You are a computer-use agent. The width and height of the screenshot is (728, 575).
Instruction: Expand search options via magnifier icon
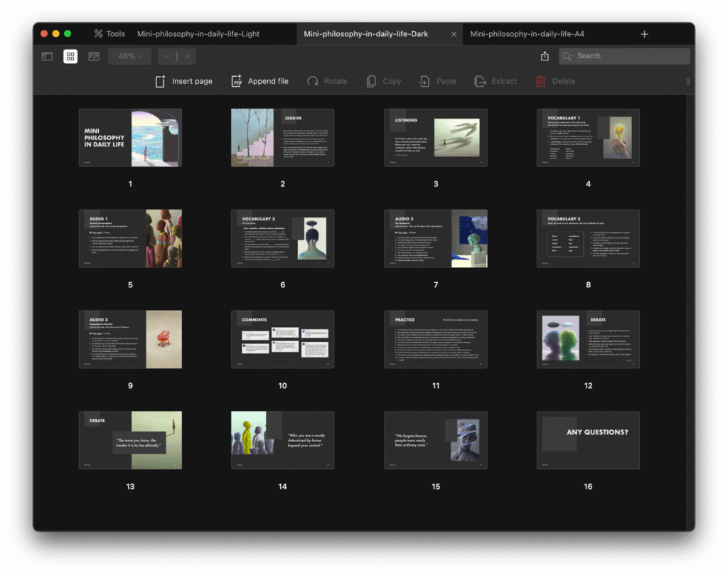click(568, 56)
